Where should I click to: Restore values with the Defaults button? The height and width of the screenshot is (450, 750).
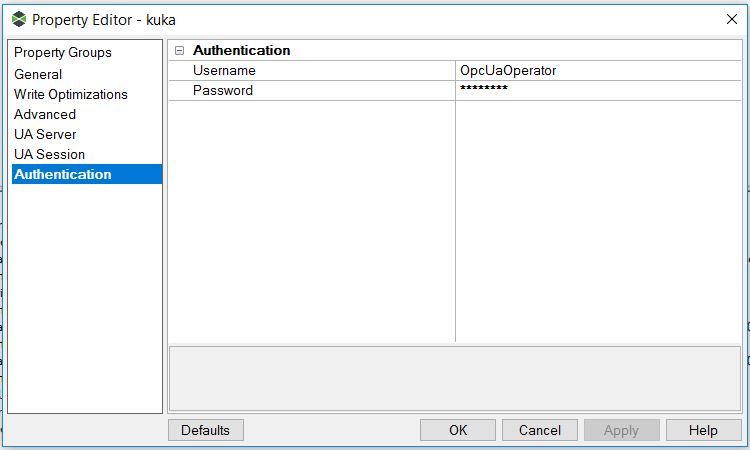tap(206, 430)
